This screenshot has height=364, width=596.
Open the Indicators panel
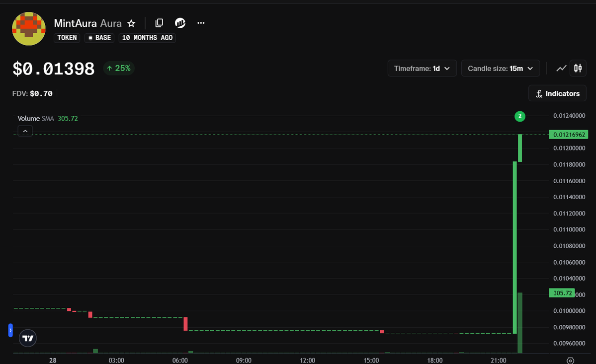click(x=557, y=93)
